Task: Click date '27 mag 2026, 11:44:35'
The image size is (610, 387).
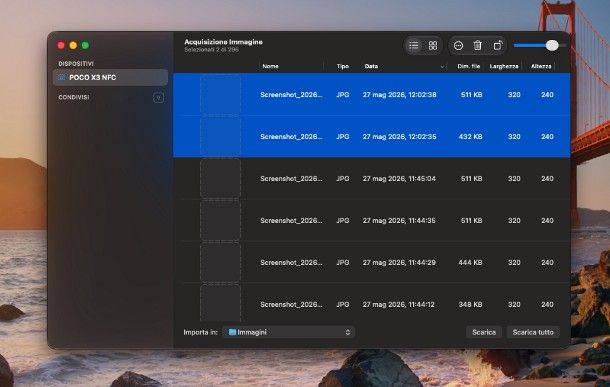Action: (x=399, y=221)
